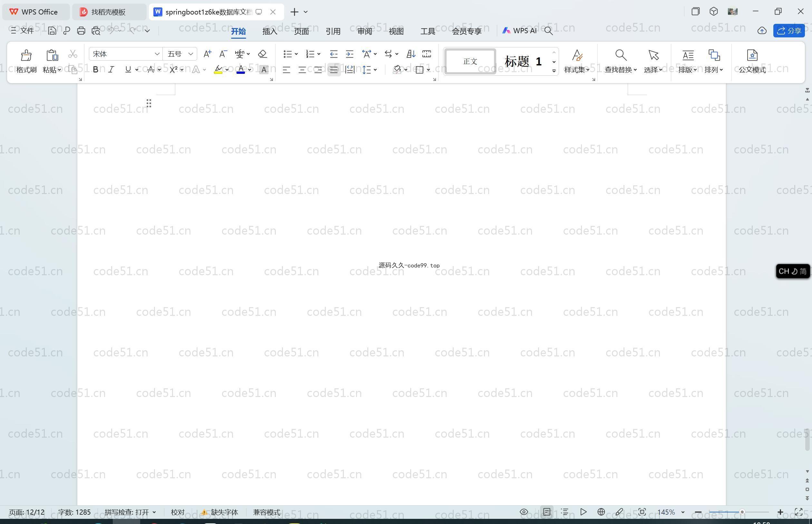Expand the quick access toolbar customize arrow

pos(147,31)
